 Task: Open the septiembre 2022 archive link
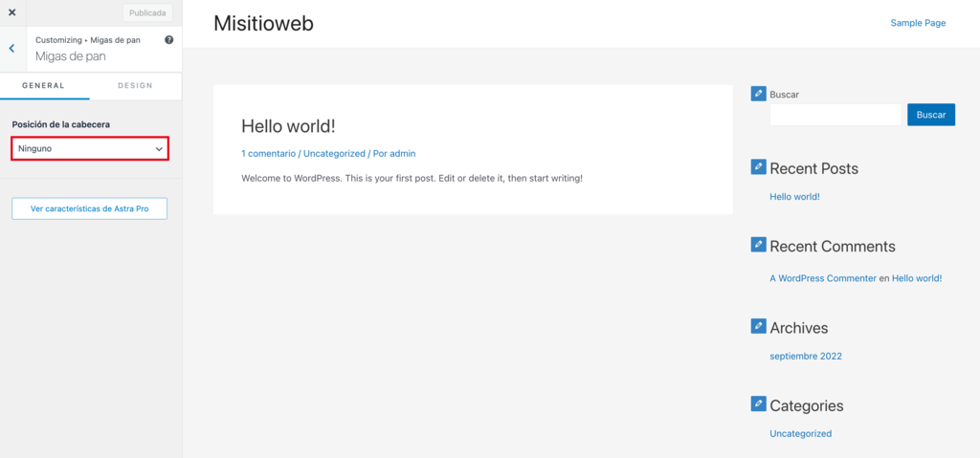[806, 356]
